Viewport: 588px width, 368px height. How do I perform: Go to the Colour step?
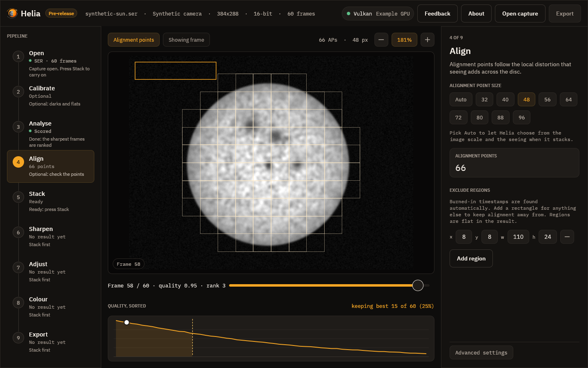pyautogui.click(x=51, y=307)
